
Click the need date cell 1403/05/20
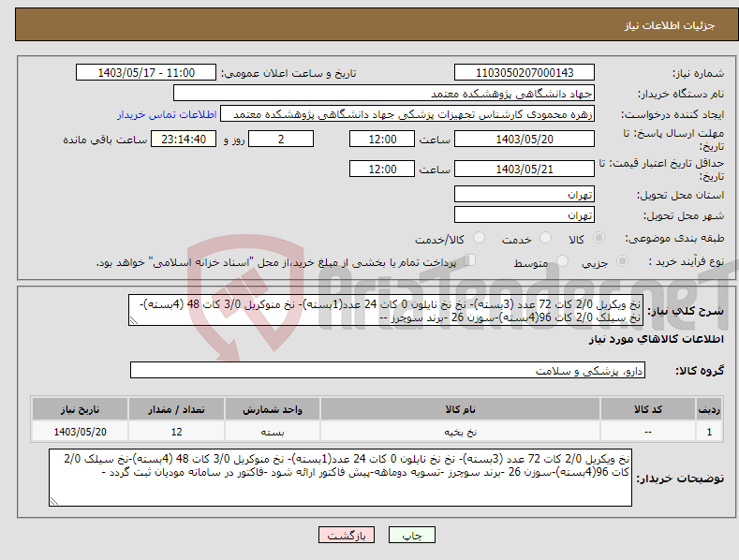coord(80,432)
